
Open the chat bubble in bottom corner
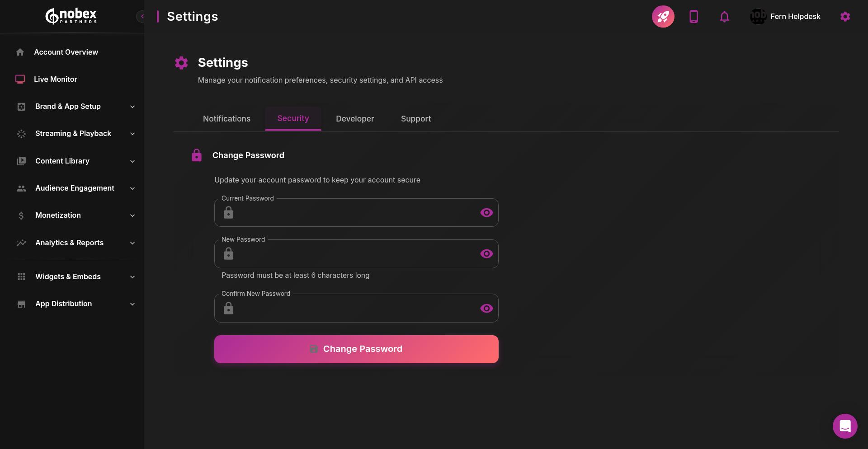point(845,426)
